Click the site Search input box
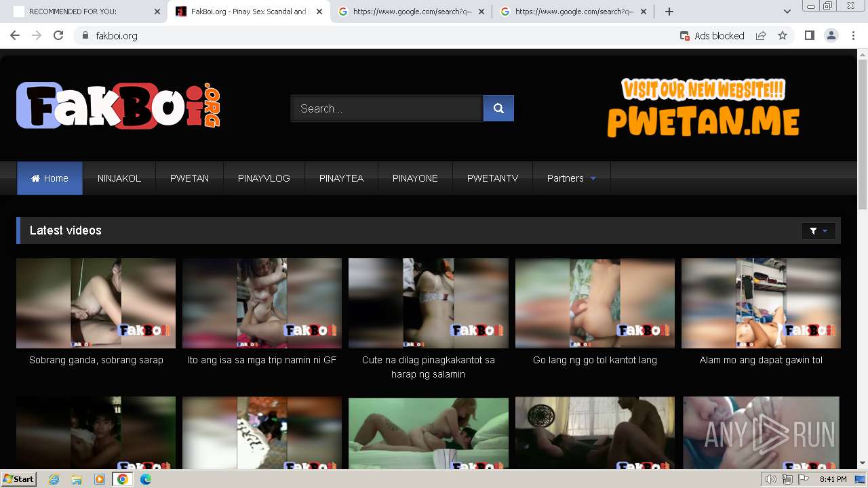Viewport: 868px width, 488px height. point(387,108)
